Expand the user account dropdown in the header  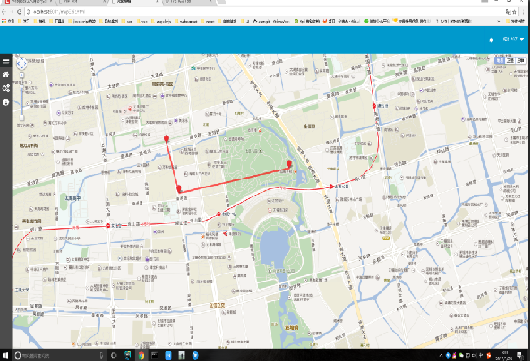coord(513,39)
